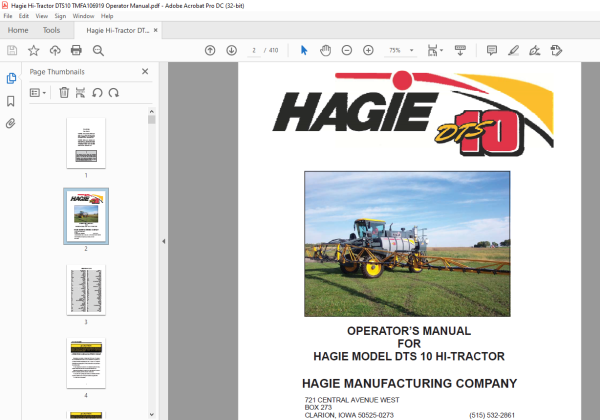
Task: Open the Attachments paperclip panel
Action: click(11, 123)
